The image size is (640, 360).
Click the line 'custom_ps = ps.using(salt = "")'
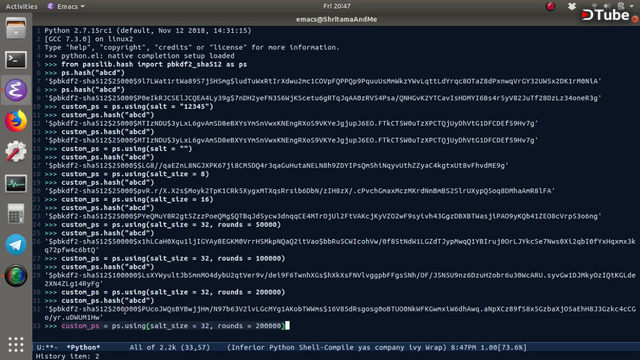click(x=118, y=149)
